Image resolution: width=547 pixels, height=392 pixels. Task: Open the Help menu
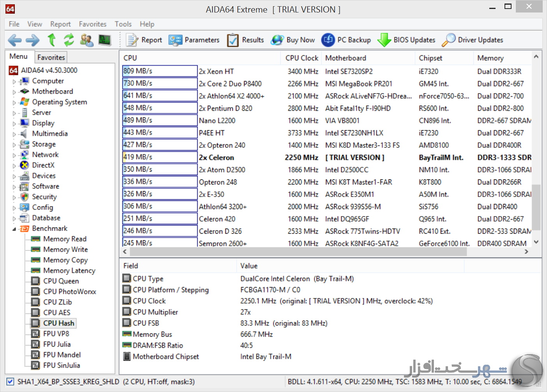click(x=147, y=24)
